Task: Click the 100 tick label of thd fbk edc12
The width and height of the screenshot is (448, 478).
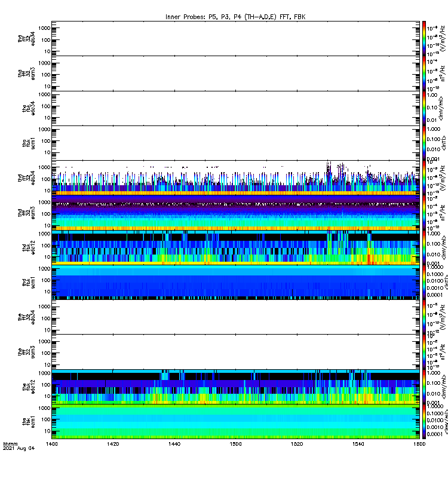Action: [x=46, y=246]
